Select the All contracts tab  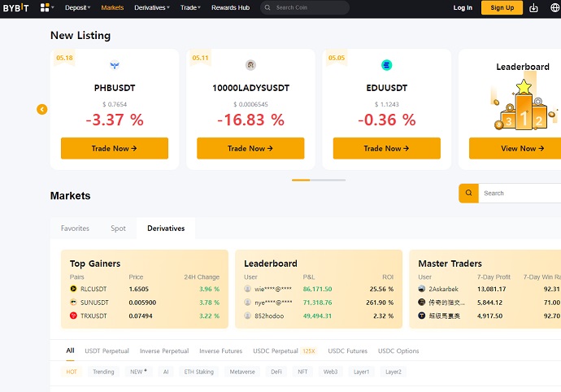pos(70,351)
